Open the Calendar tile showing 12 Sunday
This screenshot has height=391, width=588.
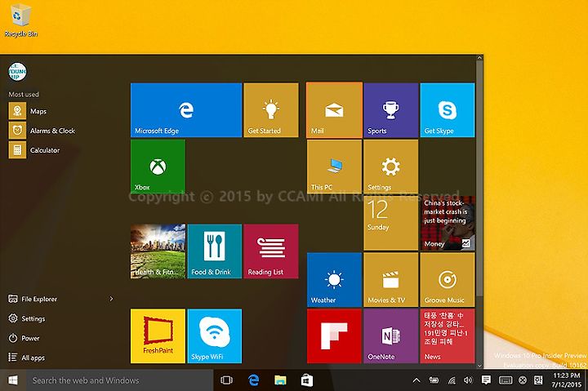(390, 223)
